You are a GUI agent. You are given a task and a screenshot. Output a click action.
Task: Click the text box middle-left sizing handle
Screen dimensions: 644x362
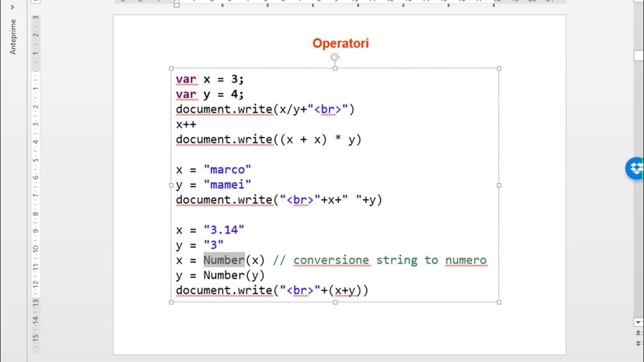(x=171, y=186)
